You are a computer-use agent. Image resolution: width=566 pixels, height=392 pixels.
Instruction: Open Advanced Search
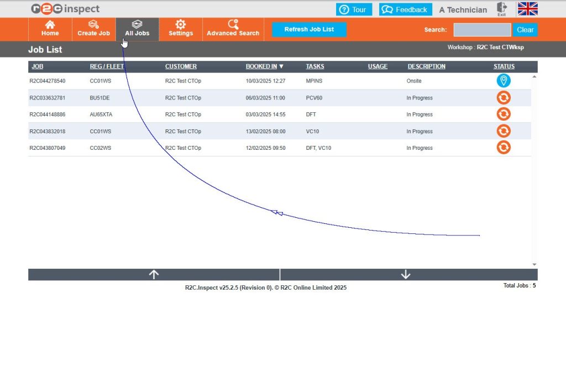(x=233, y=29)
